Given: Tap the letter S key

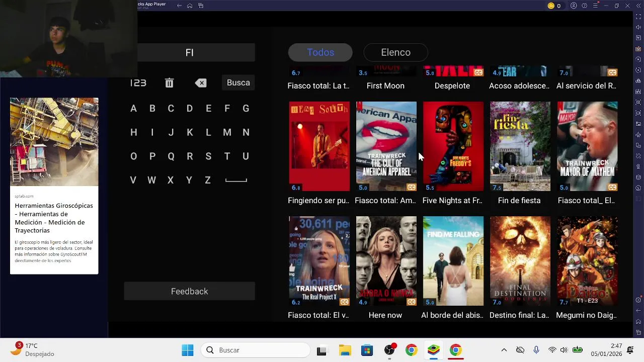Looking at the screenshot, I should (x=208, y=156).
